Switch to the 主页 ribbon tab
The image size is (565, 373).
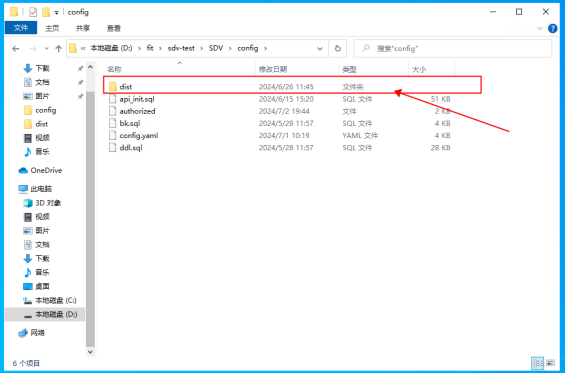point(52,28)
